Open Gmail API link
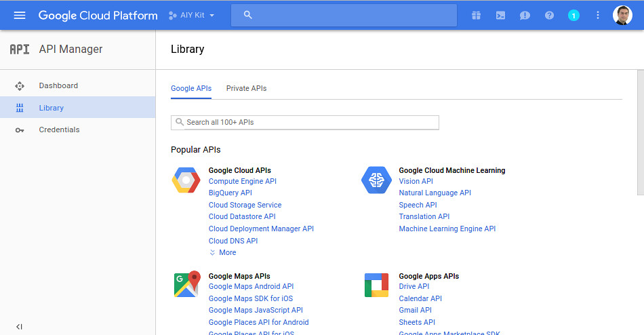 (x=416, y=311)
